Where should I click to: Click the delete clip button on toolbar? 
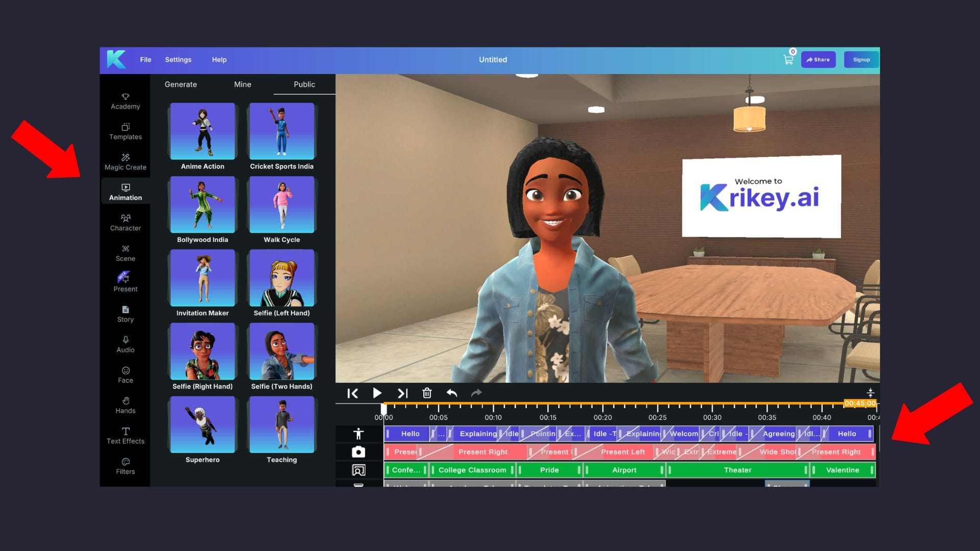[x=427, y=393]
